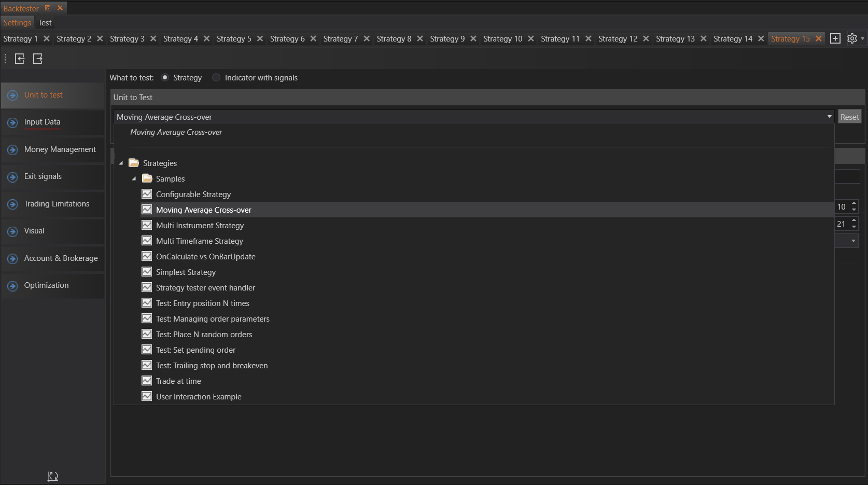Click the arrow icon next to Money Management
The height and width of the screenshot is (485, 868).
click(x=13, y=150)
